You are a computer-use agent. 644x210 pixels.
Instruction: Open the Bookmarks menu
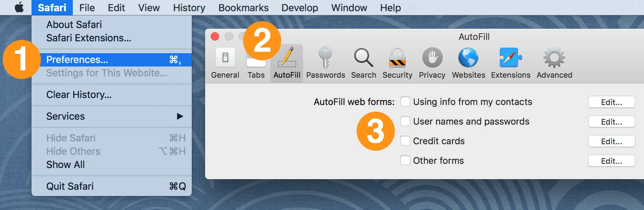[x=243, y=7]
